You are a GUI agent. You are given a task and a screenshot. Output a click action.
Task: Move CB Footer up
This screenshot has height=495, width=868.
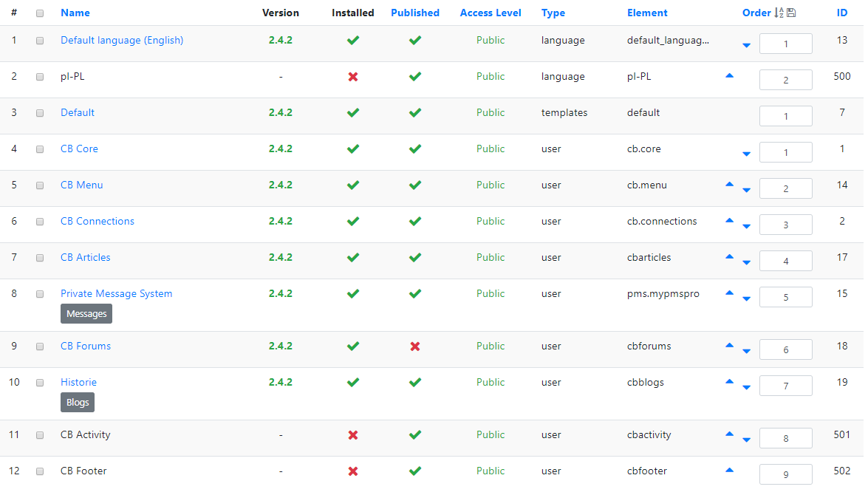click(729, 471)
